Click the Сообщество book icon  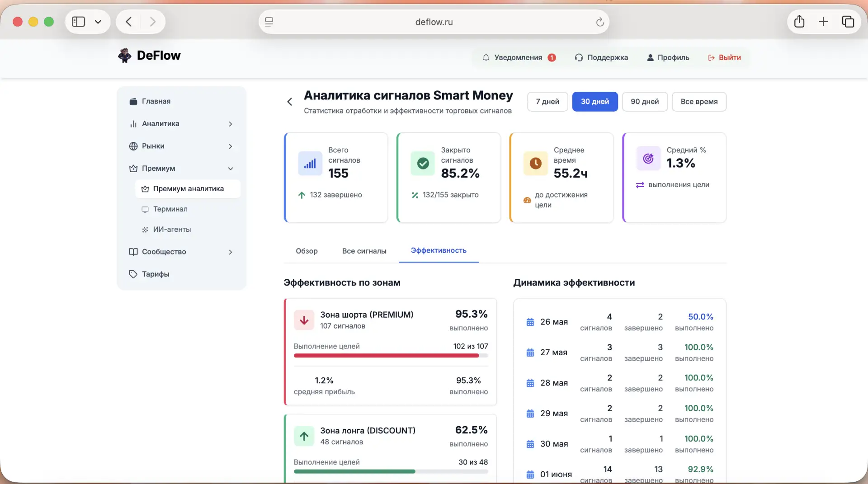tap(133, 252)
